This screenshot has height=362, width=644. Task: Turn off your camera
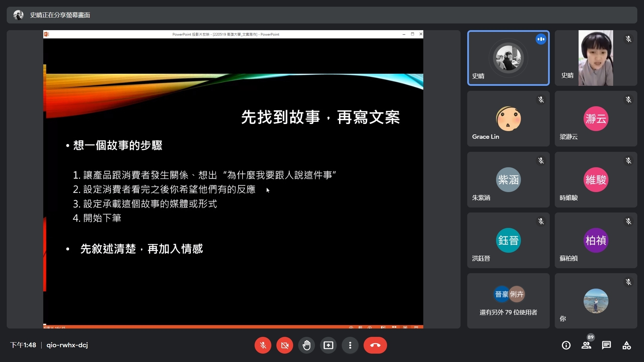tap(284, 345)
